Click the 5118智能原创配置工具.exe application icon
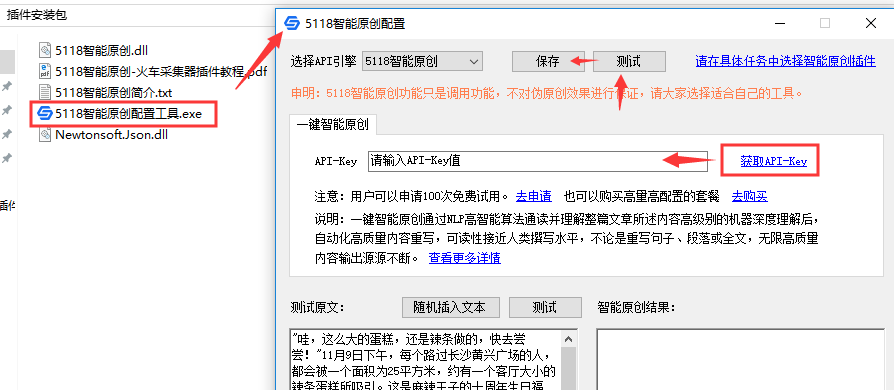 pyautogui.click(x=44, y=113)
